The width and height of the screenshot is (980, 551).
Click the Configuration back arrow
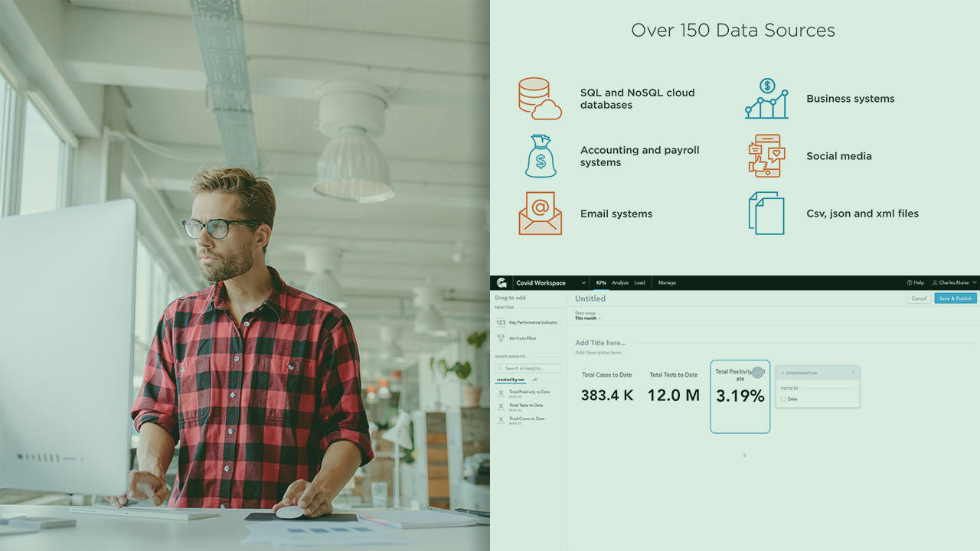point(782,373)
